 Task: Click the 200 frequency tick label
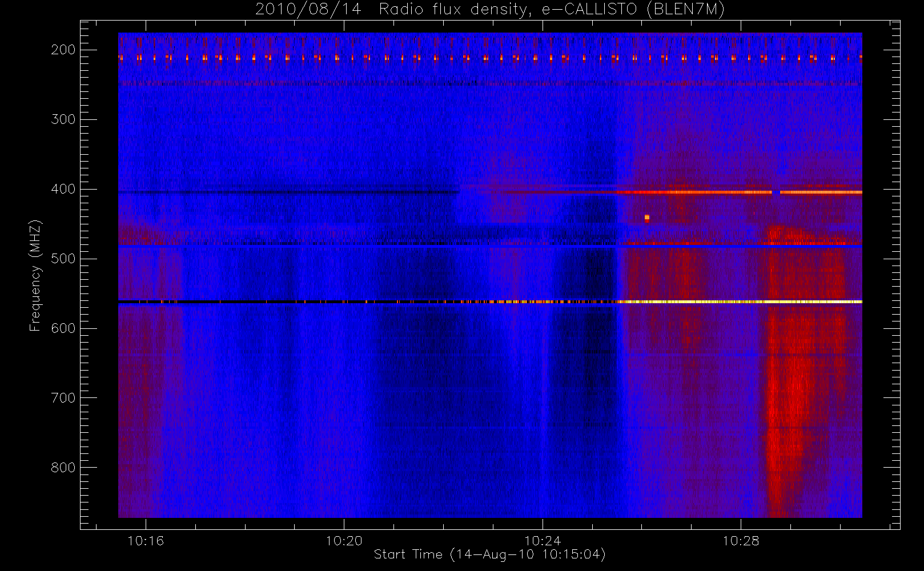tap(63, 50)
